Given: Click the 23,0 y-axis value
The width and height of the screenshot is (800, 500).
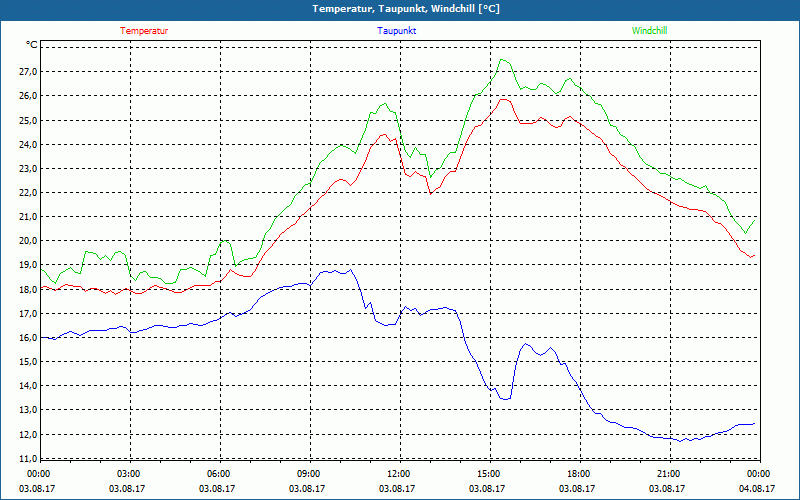Looking at the screenshot, I should tap(28, 168).
